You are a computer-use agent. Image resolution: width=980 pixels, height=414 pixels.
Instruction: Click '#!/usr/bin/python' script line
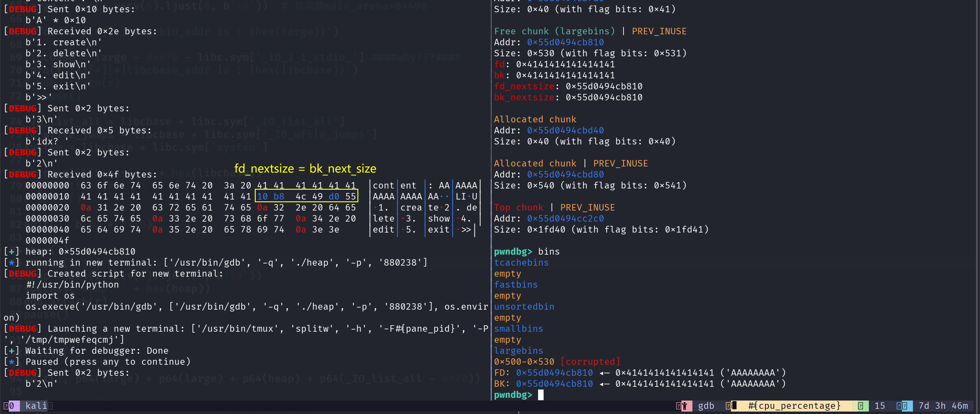[72, 285]
